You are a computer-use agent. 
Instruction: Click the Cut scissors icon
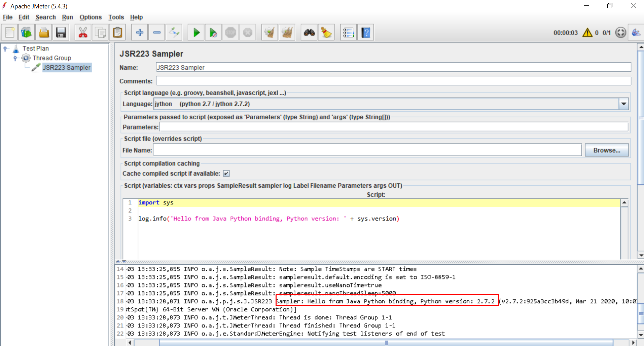tap(83, 33)
